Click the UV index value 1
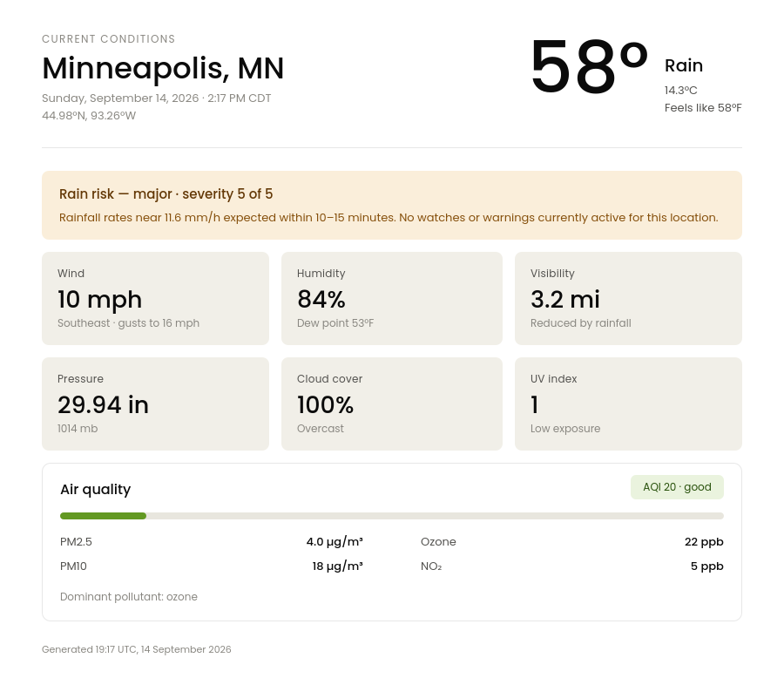The width and height of the screenshot is (784, 685). (535, 404)
